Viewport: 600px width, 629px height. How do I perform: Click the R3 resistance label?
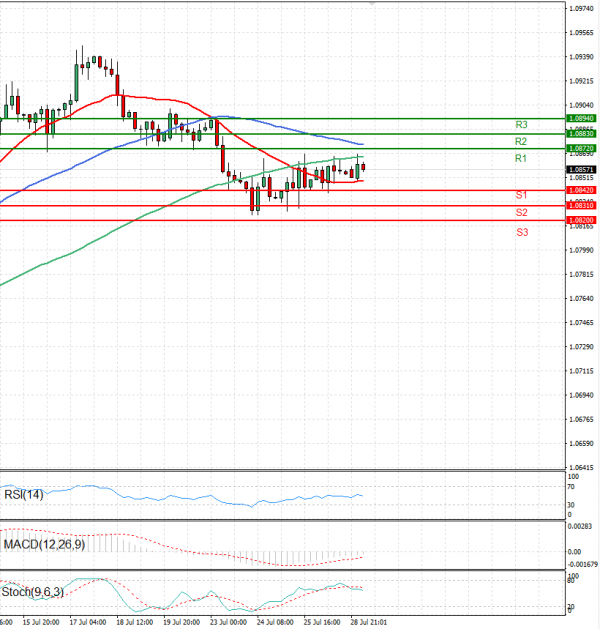pyautogui.click(x=521, y=125)
